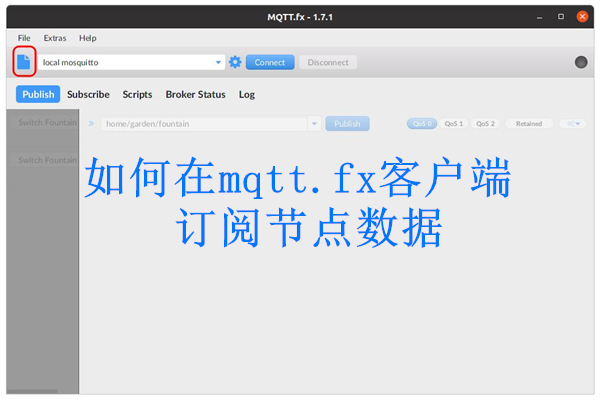The image size is (600, 400).
Task: Switch to the Broker Status tab
Action: click(195, 94)
